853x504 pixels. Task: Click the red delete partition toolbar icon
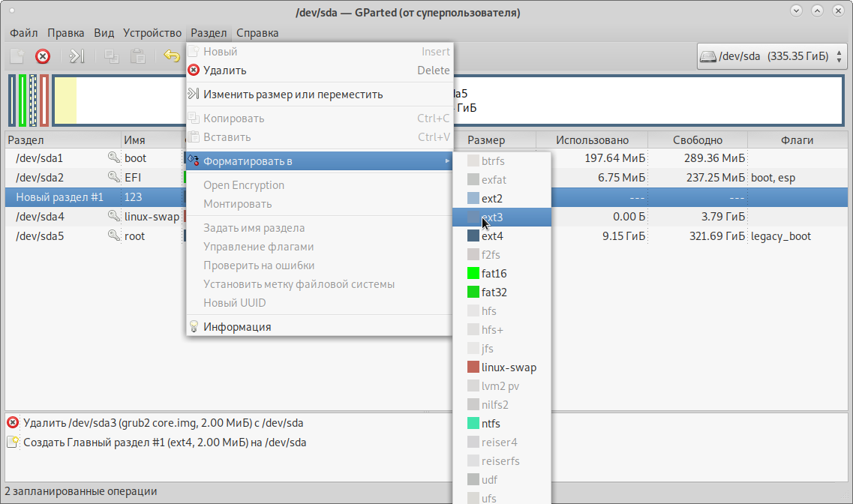(43, 56)
